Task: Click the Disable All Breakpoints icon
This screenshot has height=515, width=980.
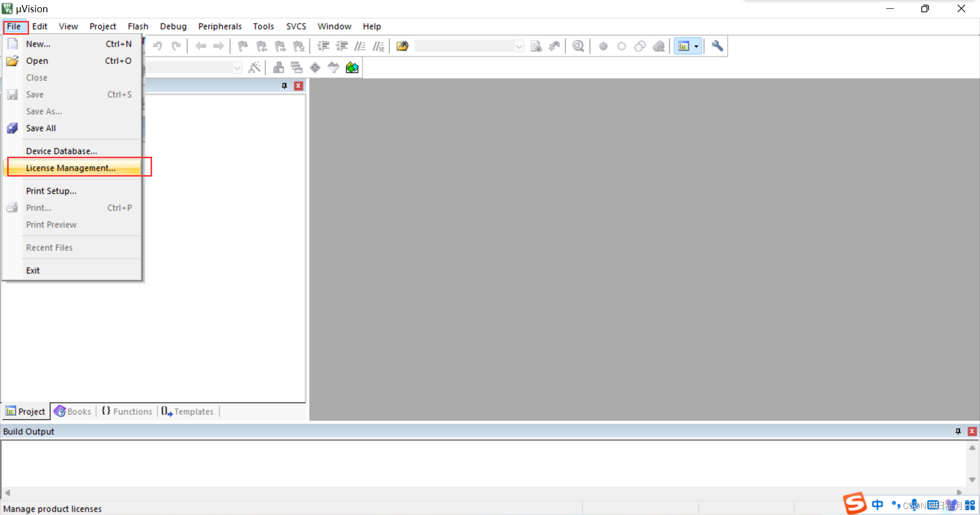Action: coord(640,46)
